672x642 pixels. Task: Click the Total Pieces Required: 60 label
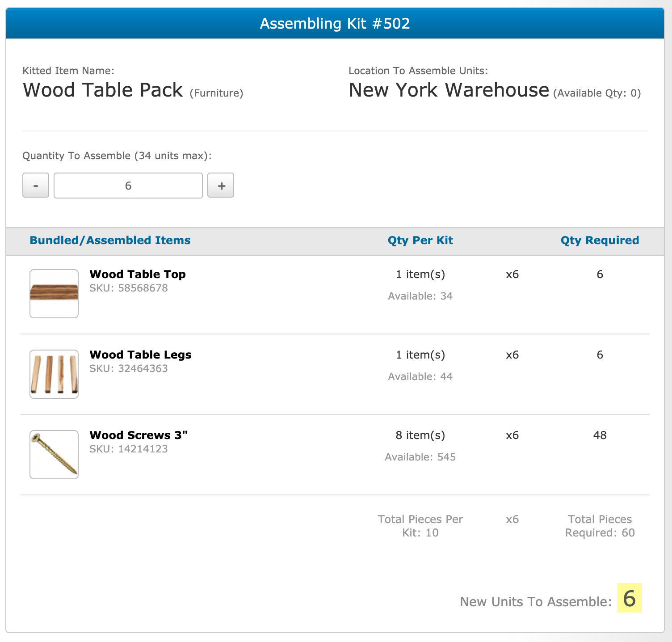(x=600, y=526)
